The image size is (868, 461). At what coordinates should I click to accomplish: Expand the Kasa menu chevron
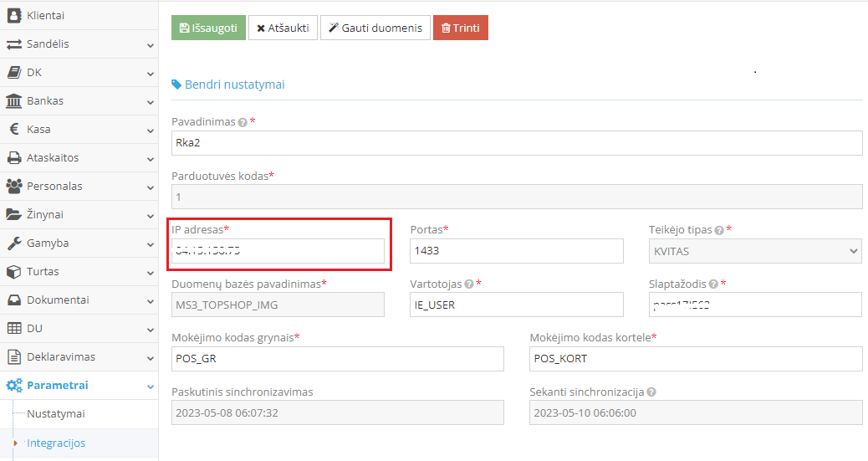click(x=150, y=131)
